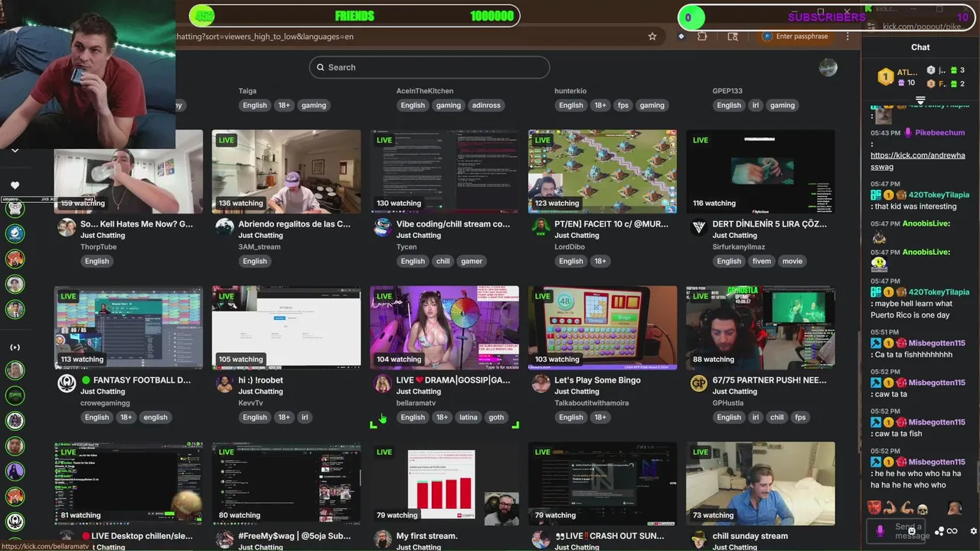Viewport: 980px width, 551px height.
Task: Open the ThorpTube stream thumbnail with 159 watching
Action: pos(129,171)
